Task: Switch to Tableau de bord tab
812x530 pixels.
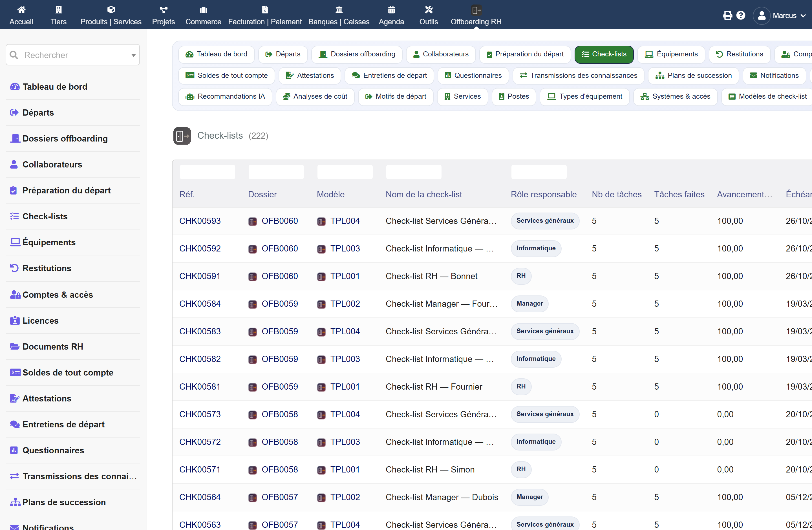Action: tap(216, 54)
